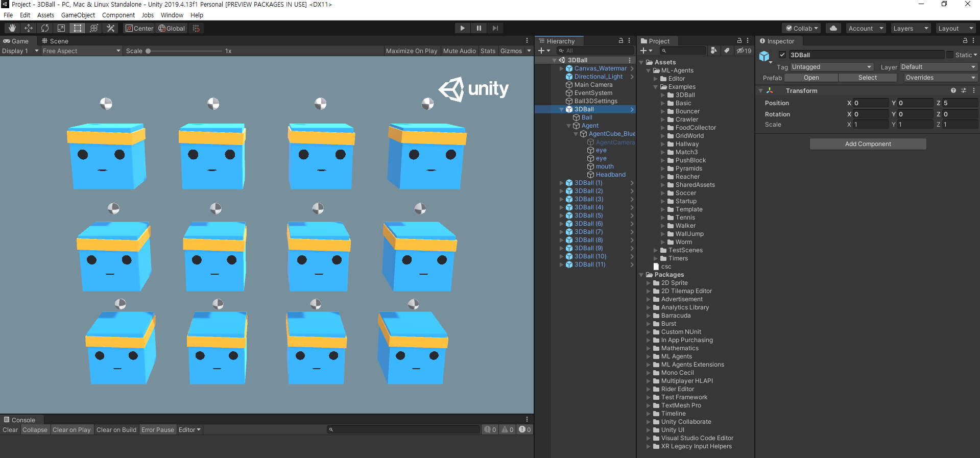The width and height of the screenshot is (980, 458).
Task: Open the Layer Default dropdown
Action: tap(939, 67)
